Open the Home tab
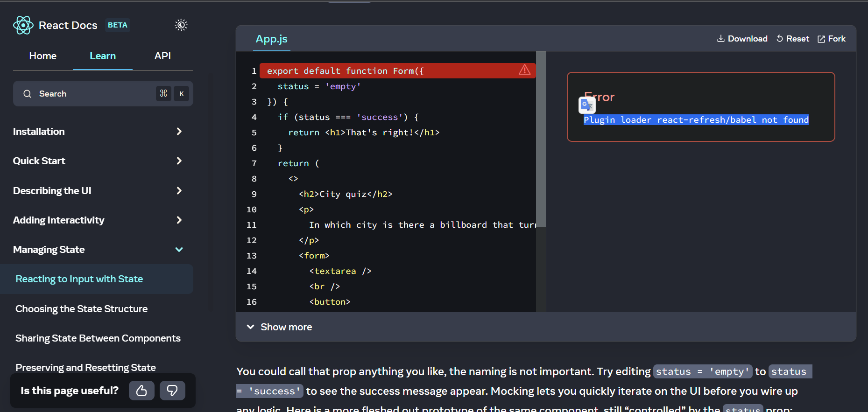This screenshot has height=412, width=868. [43, 56]
